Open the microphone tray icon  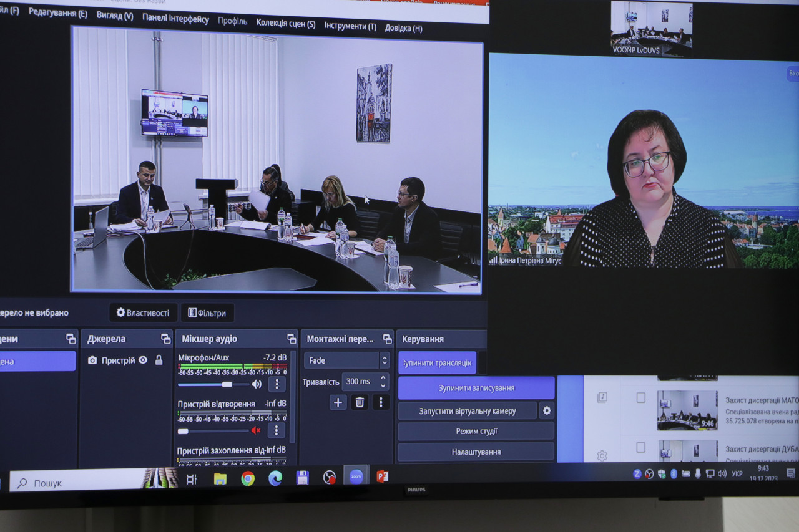coord(698,473)
